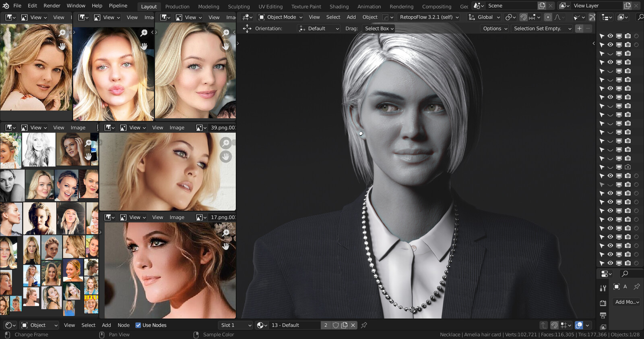Add a new view layer with the copy icon
Screen dimensions: 644x339
click(627, 6)
